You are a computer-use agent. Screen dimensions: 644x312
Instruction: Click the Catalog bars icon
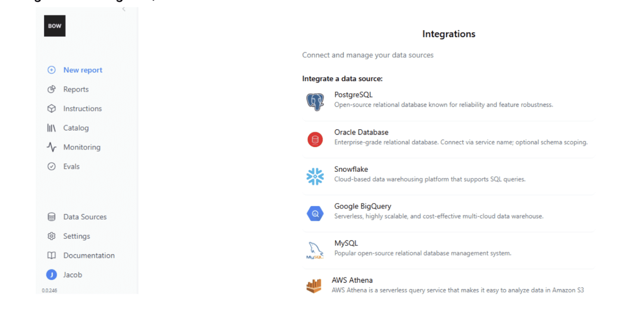[52, 128]
